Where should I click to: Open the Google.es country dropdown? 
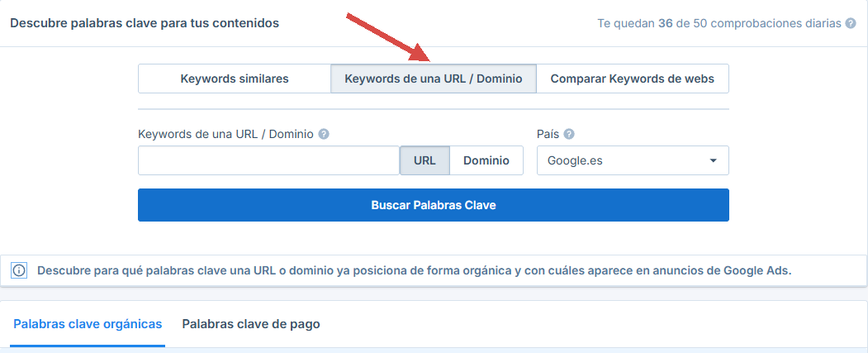(633, 160)
